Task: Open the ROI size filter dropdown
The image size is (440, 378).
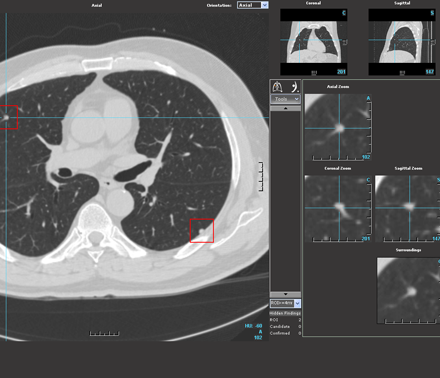Action: (x=285, y=303)
